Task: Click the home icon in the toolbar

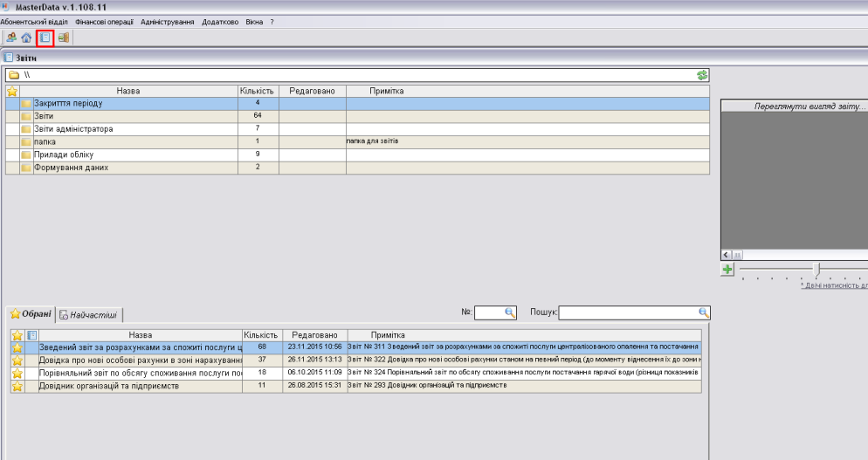Action: [26, 38]
